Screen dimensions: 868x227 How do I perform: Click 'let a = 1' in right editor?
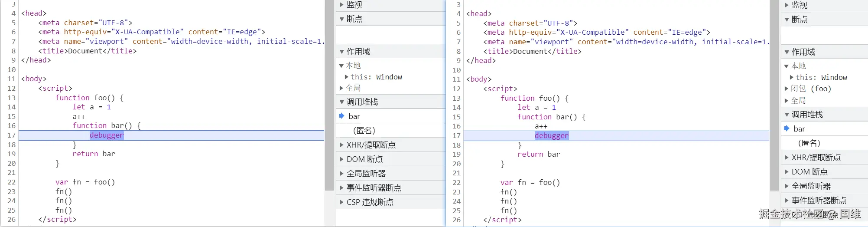(x=536, y=107)
